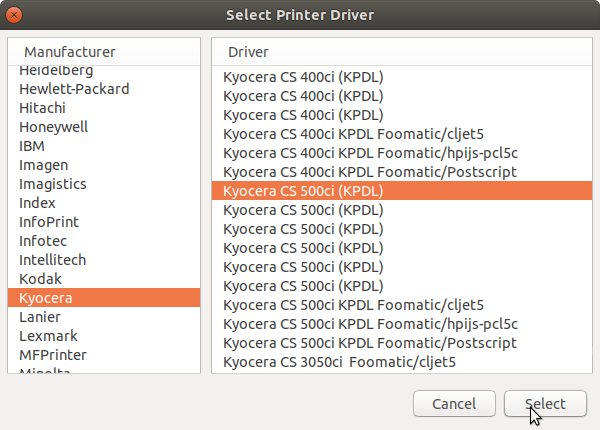The width and height of the screenshot is (600, 430).
Task: Select MFPrinter in the manufacturer list
Action: 104,355
